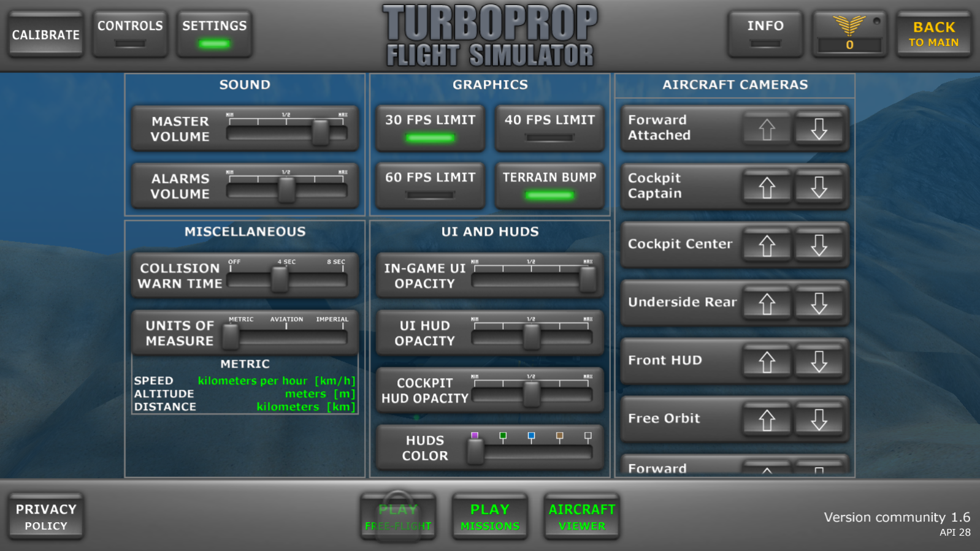The width and height of the screenshot is (980, 551).
Task: Select the blue HUD color marker
Action: click(x=531, y=436)
